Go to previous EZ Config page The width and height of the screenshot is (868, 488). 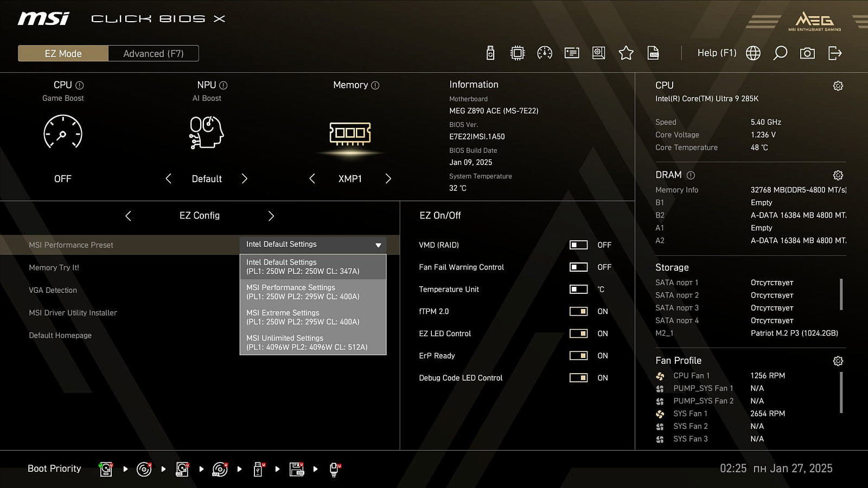click(128, 216)
